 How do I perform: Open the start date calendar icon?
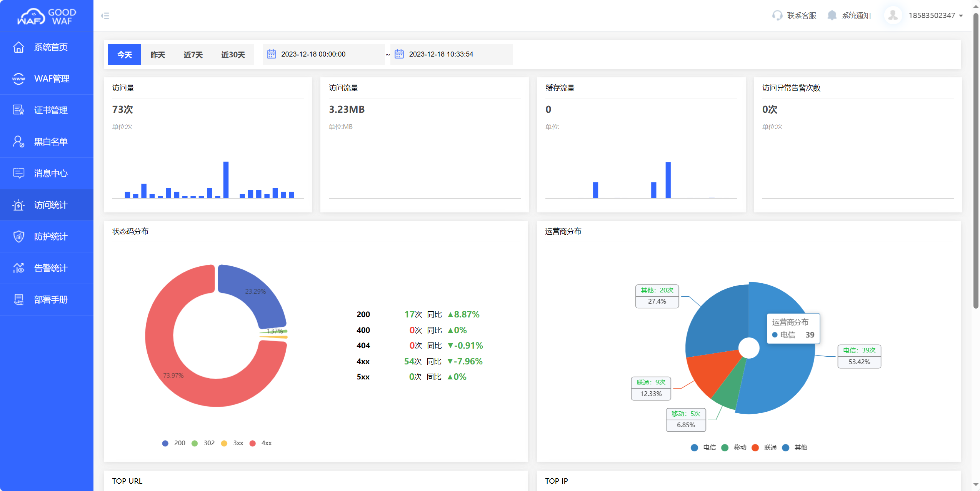click(272, 54)
